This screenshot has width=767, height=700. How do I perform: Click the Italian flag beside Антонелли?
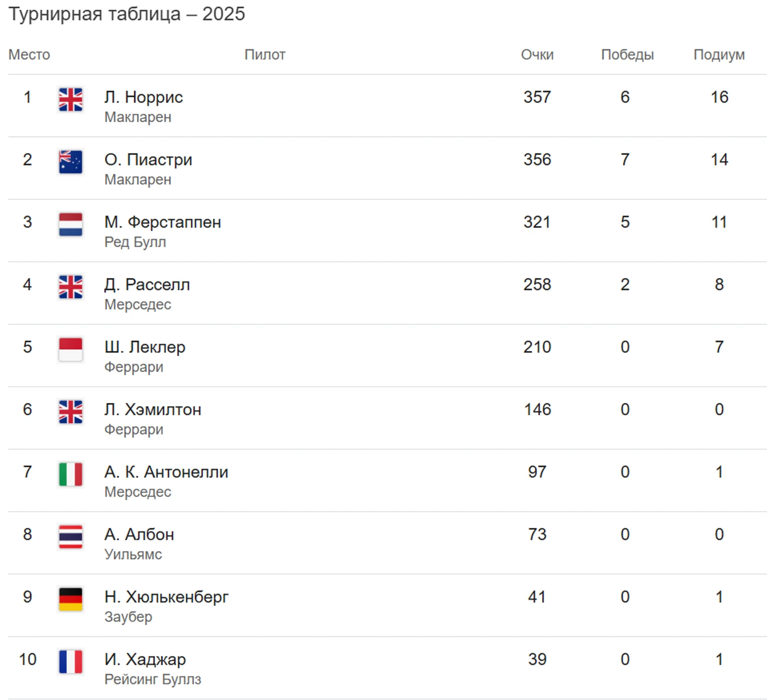tap(70, 475)
